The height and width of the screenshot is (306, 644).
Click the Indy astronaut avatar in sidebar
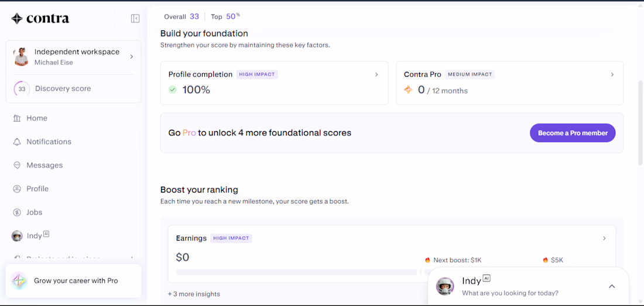pyautogui.click(x=17, y=236)
